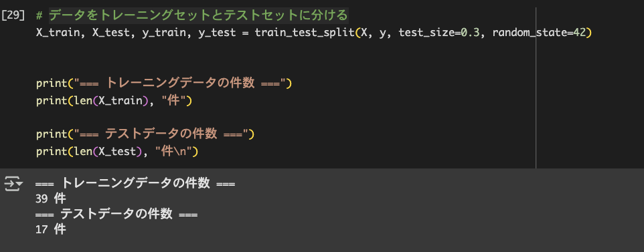Click output heading === トレーニングデータの件数 ===
644x252 pixels.
click(135, 184)
